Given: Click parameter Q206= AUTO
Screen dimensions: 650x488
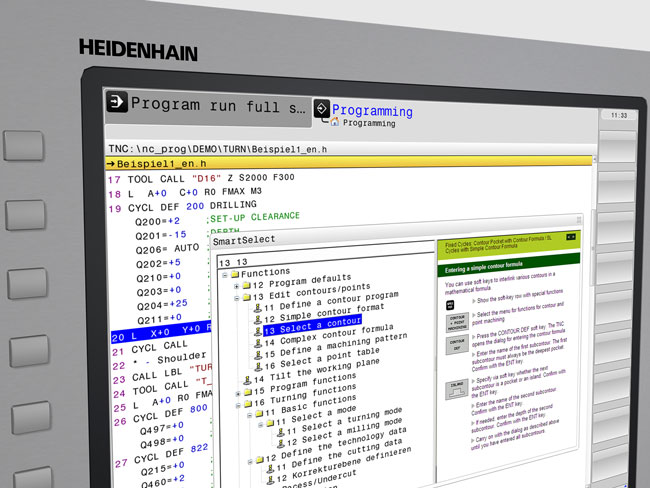Looking at the screenshot, I should tap(167, 249).
